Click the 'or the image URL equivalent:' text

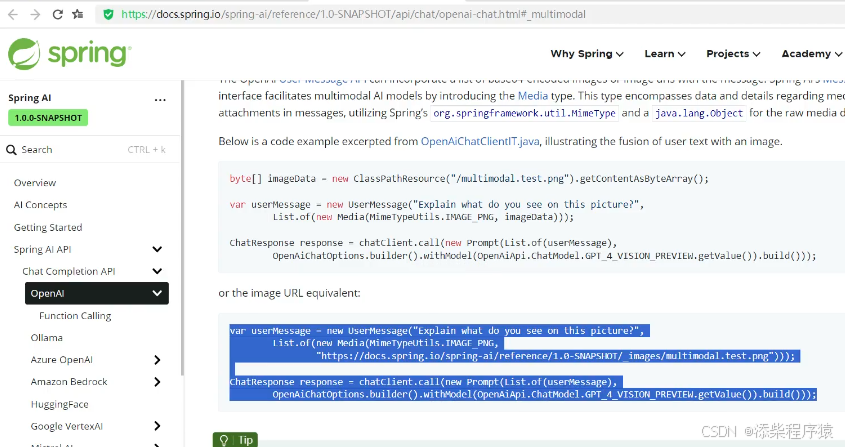[289, 293]
